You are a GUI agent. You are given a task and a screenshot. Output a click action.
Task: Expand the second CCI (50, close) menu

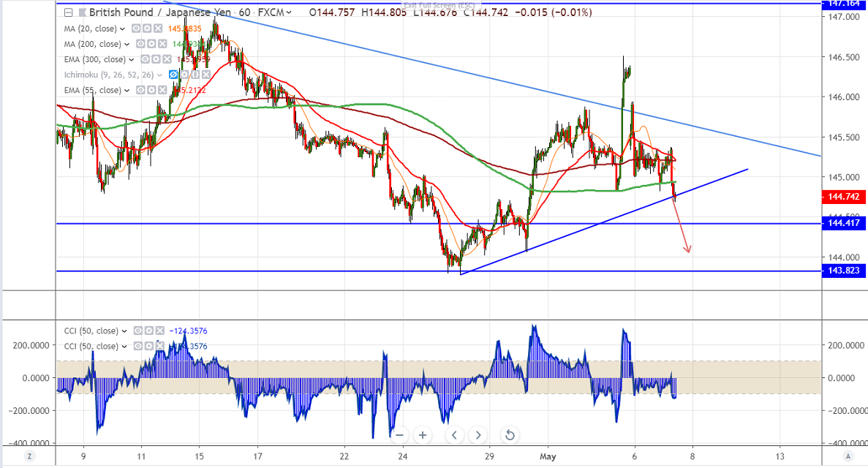124,347
